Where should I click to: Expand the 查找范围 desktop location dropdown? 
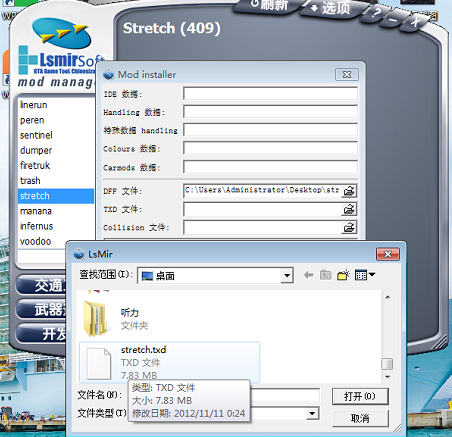pyautogui.click(x=286, y=276)
